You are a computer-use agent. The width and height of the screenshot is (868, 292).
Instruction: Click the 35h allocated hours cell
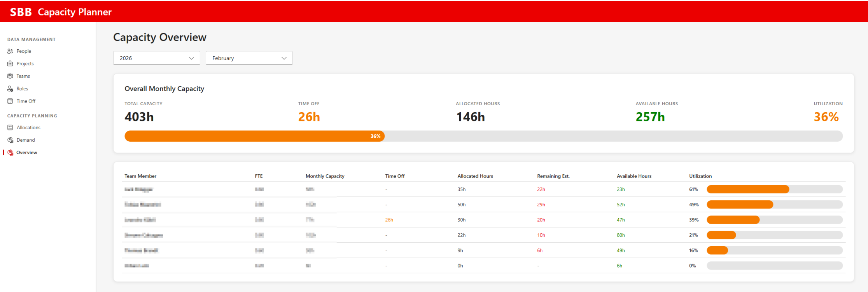pyautogui.click(x=462, y=189)
